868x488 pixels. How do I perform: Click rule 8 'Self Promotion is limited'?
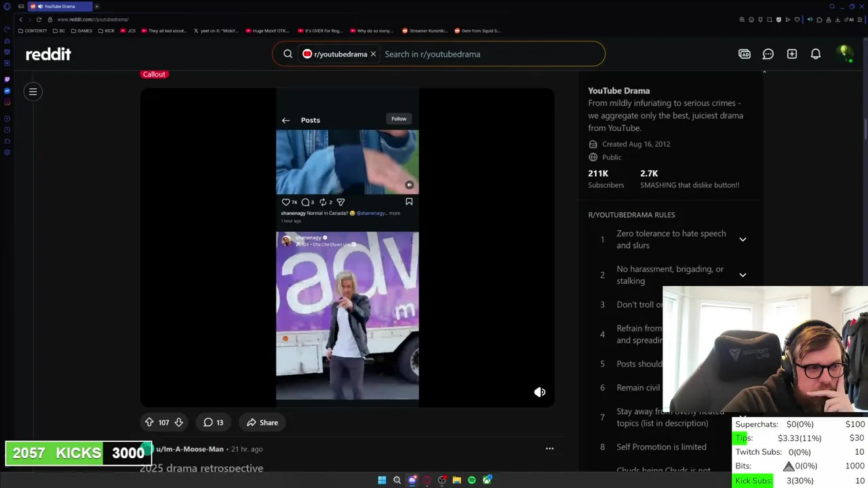click(661, 447)
